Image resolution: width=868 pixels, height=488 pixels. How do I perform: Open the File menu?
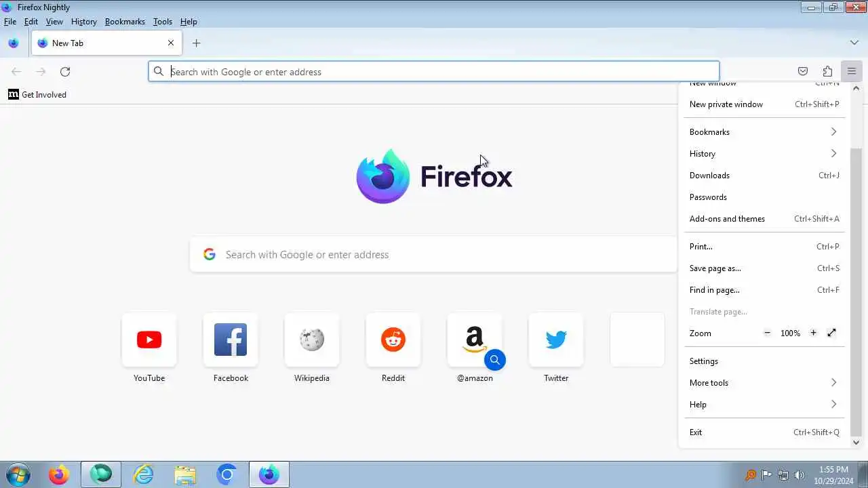[10, 22]
